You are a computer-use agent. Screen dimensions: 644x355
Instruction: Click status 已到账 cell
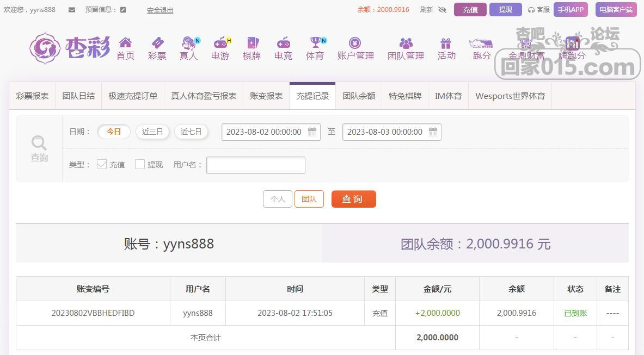coord(575,313)
